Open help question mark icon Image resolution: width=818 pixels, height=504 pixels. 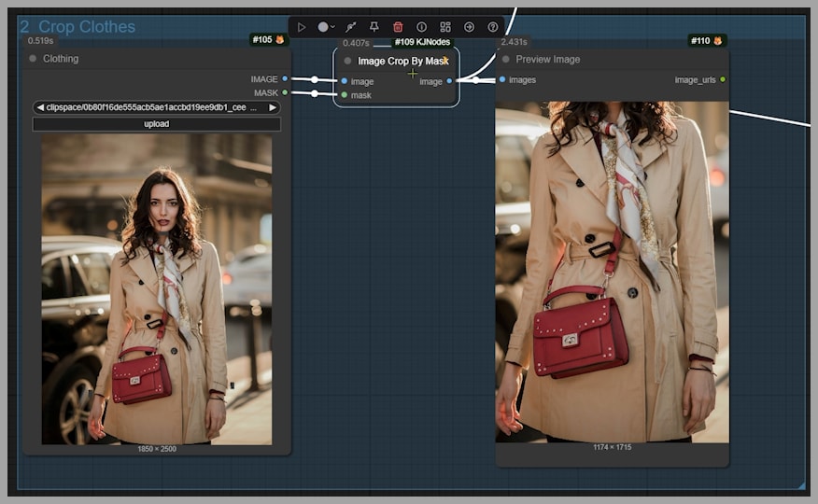point(493,27)
